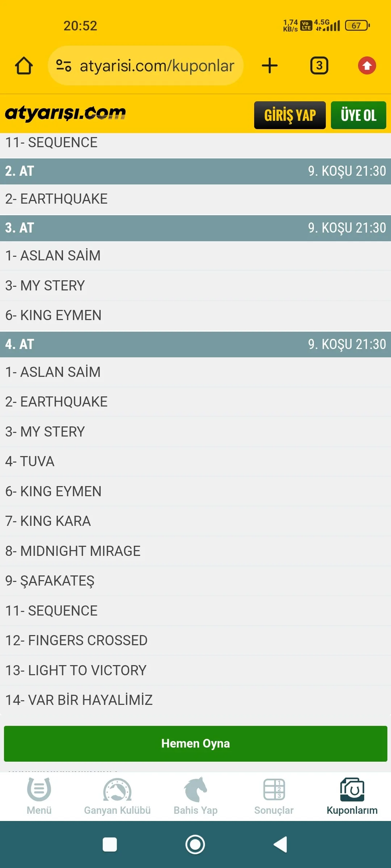Tap the 3. AT section header

[195, 228]
